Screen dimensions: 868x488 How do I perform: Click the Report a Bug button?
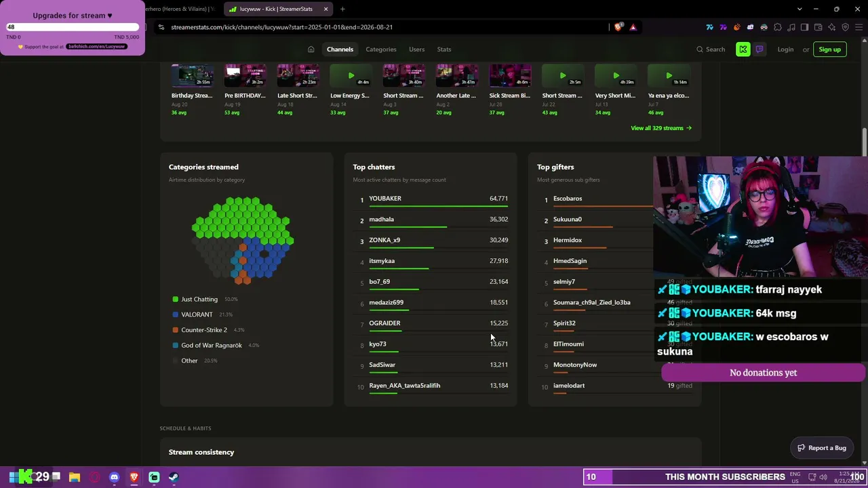821,448
